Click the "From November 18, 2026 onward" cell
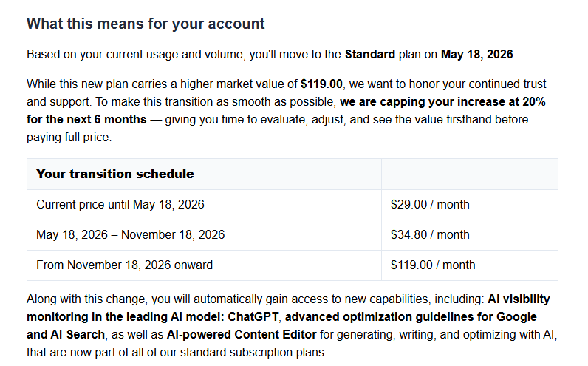 tap(125, 265)
